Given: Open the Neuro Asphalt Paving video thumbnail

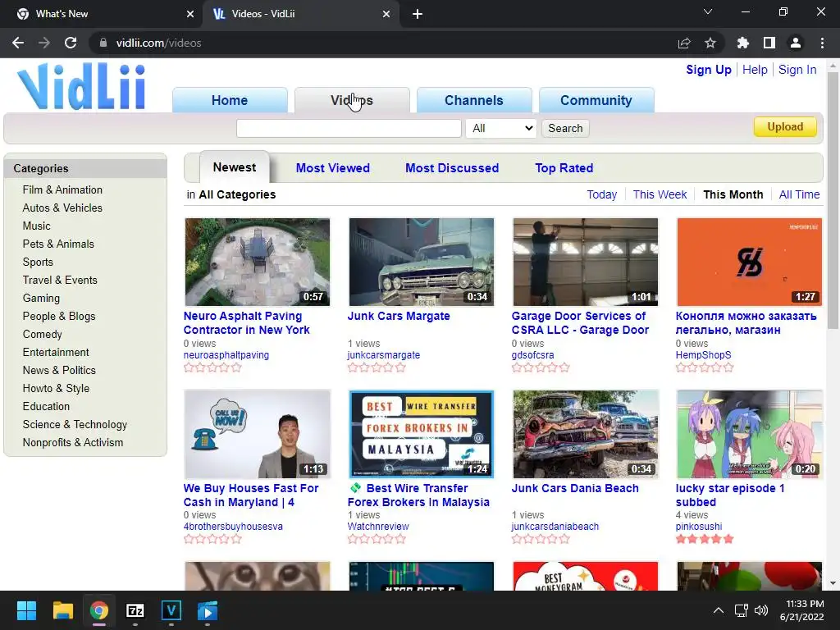Looking at the screenshot, I should click(257, 262).
